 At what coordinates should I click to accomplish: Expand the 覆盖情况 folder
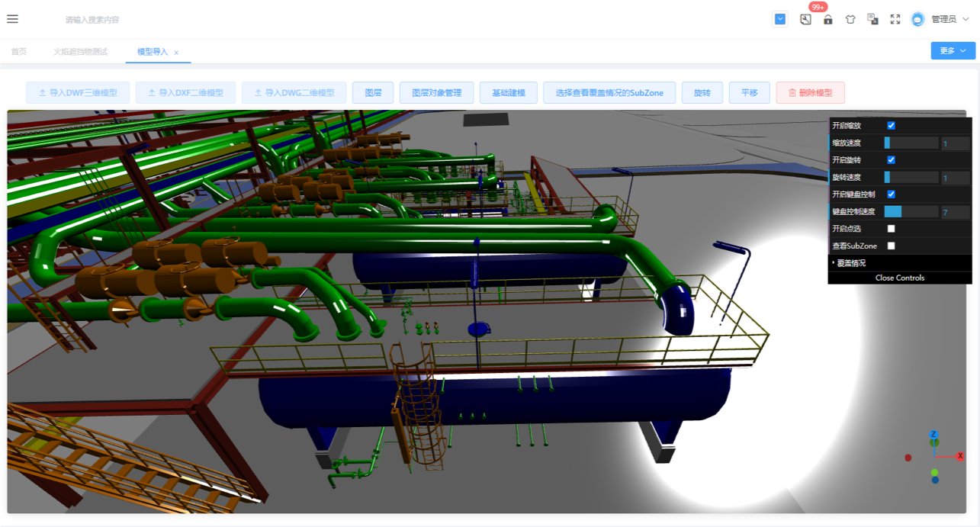[851, 263]
